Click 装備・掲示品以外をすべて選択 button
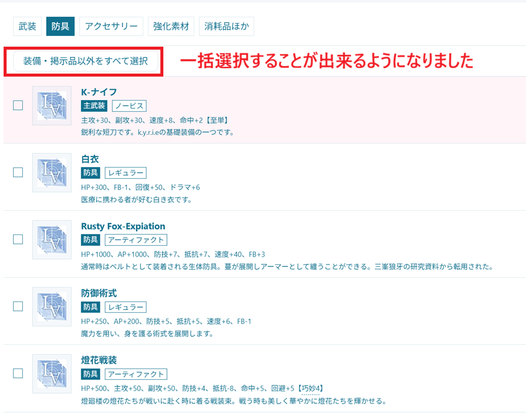The height and width of the screenshot is (420, 526). pyautogui.click(x=86, y=61)
